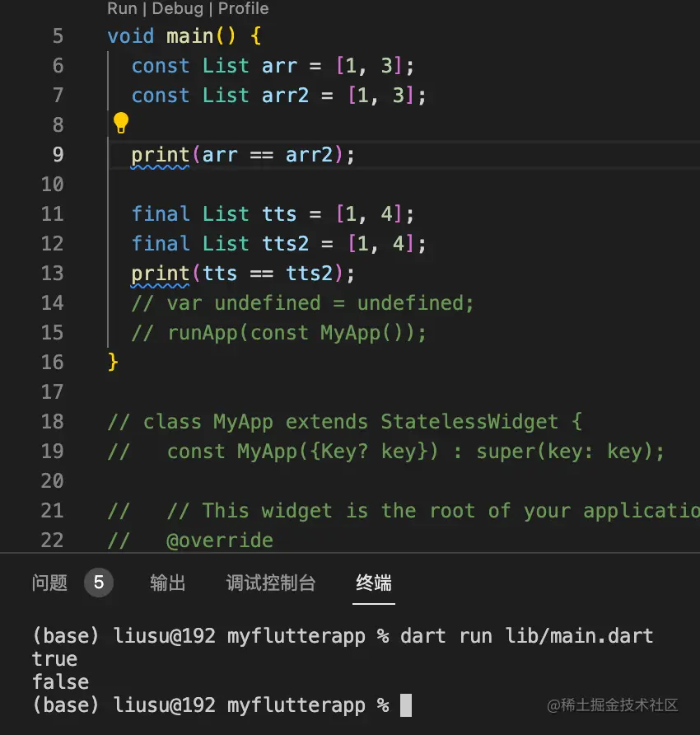Click the terminal command 'dart run lib/main.dart'
Viewport: 700px width, 735px height.
tap(526, 636)
